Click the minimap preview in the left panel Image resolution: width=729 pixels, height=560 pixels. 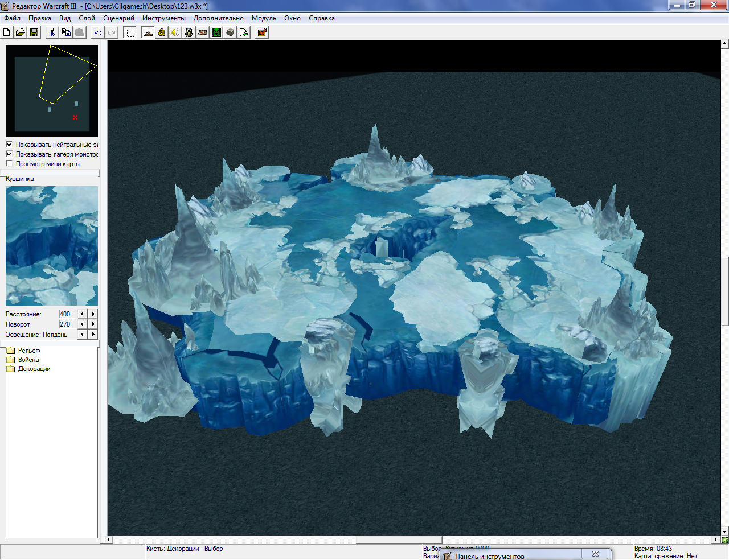(52, 91)
